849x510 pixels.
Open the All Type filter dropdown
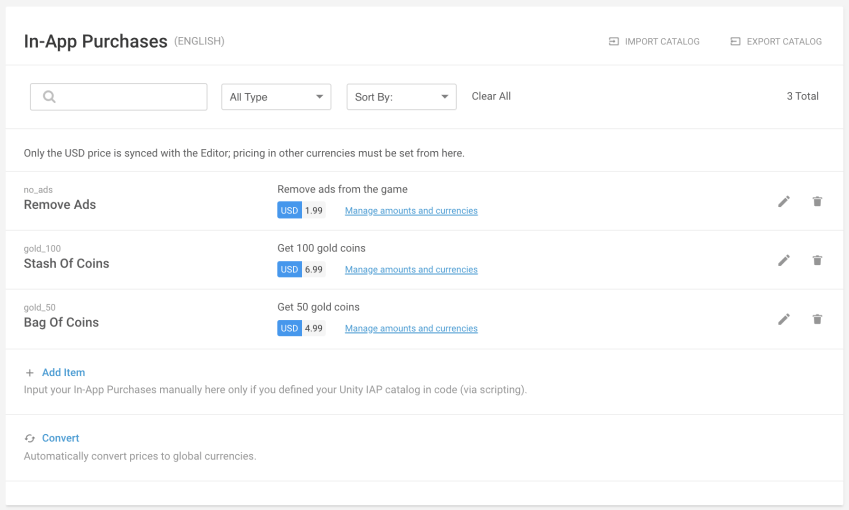(276, 97)
